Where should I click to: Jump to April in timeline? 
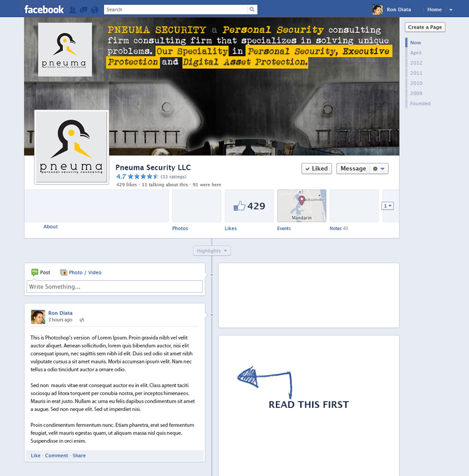tap(415, 53)
